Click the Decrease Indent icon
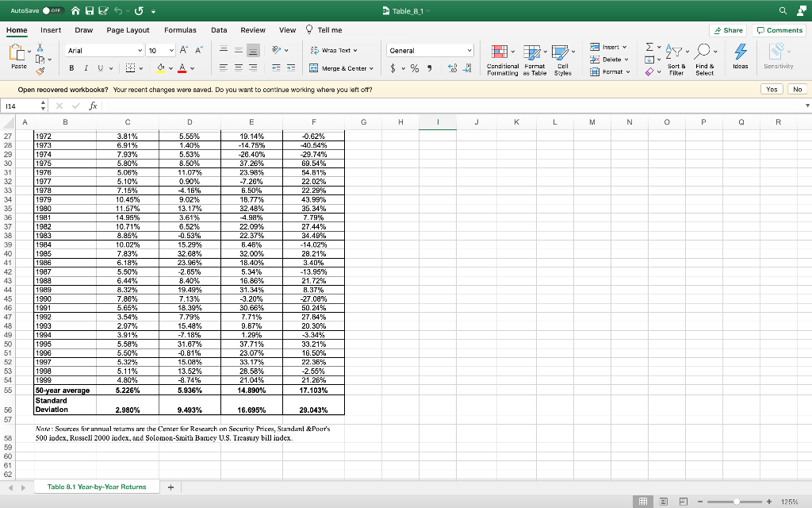The image size is (812, 508). click(277, 68)
